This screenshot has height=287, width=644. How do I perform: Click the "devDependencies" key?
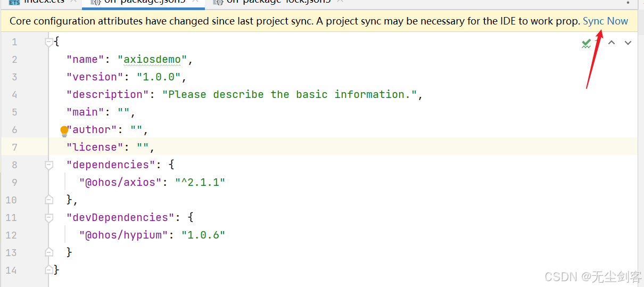coord(120,217)
